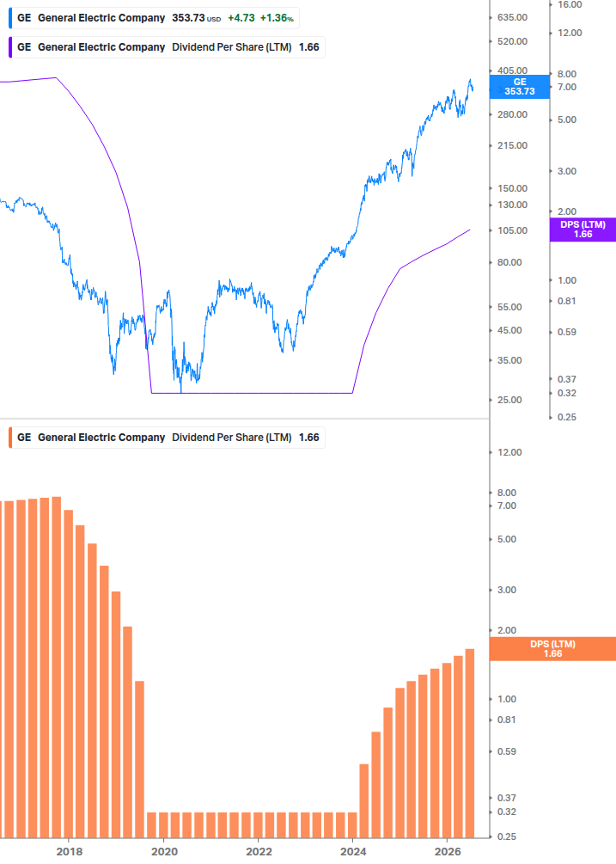Screen dimensions: 616x864
Task: Click the 520.00 price axis label
Action: (x=512, y=41)
